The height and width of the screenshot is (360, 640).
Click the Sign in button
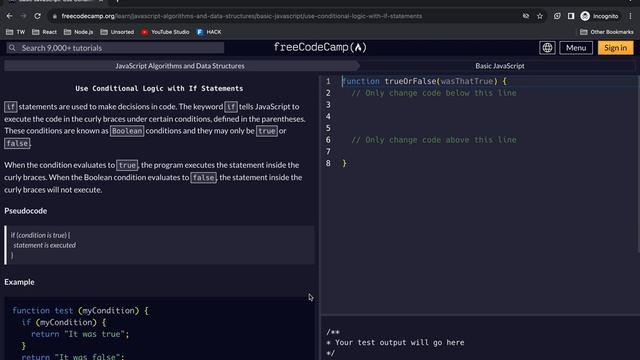(616, 48)
